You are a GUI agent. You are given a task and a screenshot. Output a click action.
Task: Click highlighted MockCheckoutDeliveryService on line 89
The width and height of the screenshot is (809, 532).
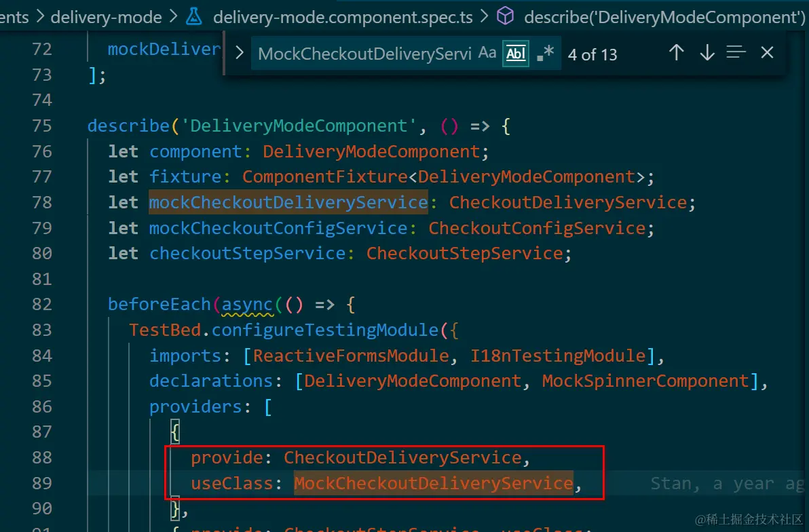click(434, 484)
